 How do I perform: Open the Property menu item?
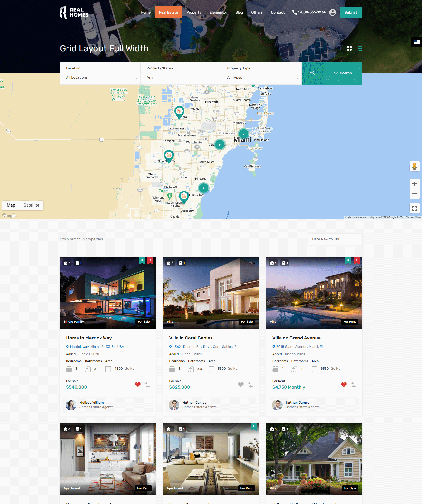pyautogui.click(x=194, y=12)
